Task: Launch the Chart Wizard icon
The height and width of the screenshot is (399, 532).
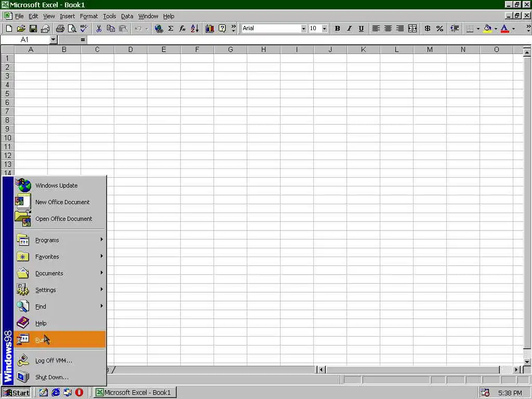Action: [210, 29]
